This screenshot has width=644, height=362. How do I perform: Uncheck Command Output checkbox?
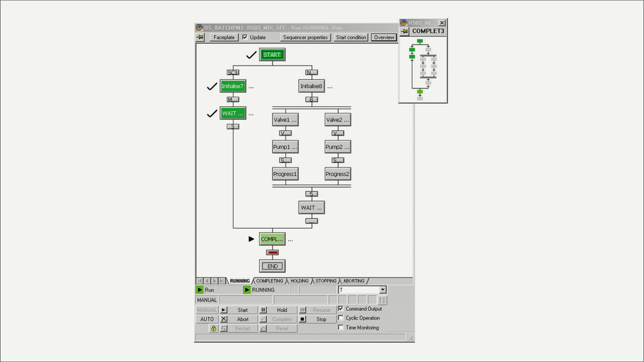pos(341,309)
